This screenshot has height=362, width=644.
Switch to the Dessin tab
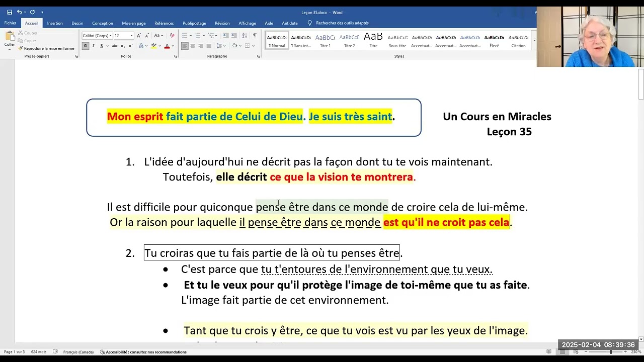click(x=77, y=23)
